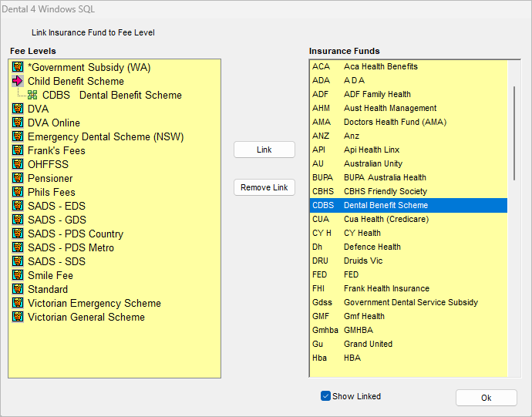Select the Anz insurance fund
This screenshot has height=417, width=532.
[409, 136]
